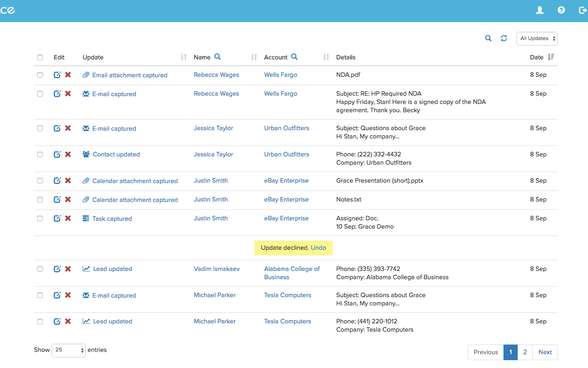Open the help question mark icon

tap(561, 10)
